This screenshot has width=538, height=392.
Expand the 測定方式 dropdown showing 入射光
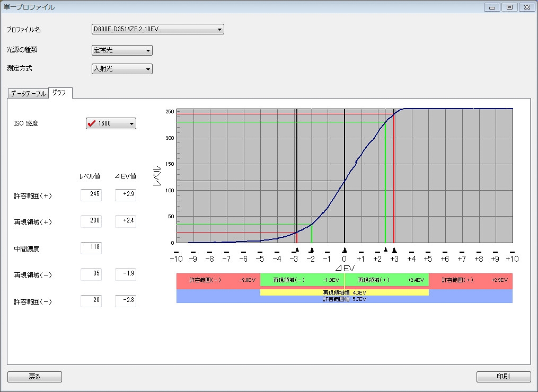coord(148,69)
